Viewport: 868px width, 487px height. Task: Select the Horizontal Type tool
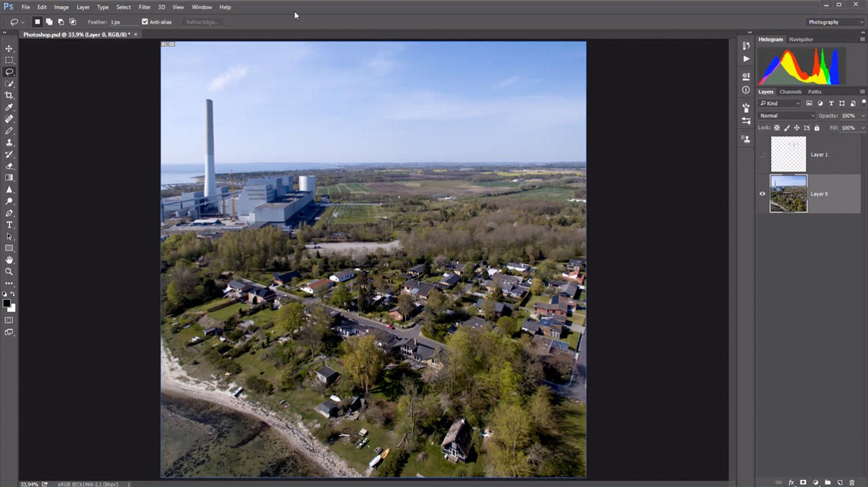point(9,225)
